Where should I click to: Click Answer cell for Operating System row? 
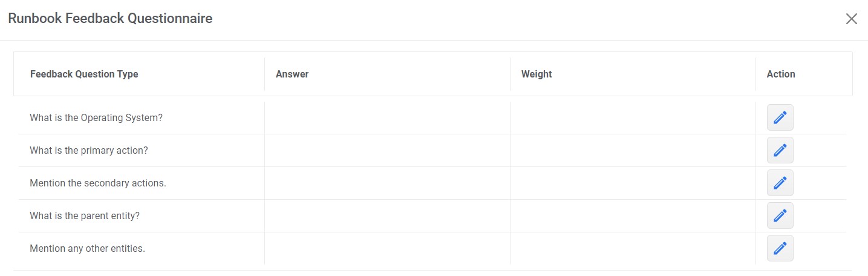pos(387,117)
